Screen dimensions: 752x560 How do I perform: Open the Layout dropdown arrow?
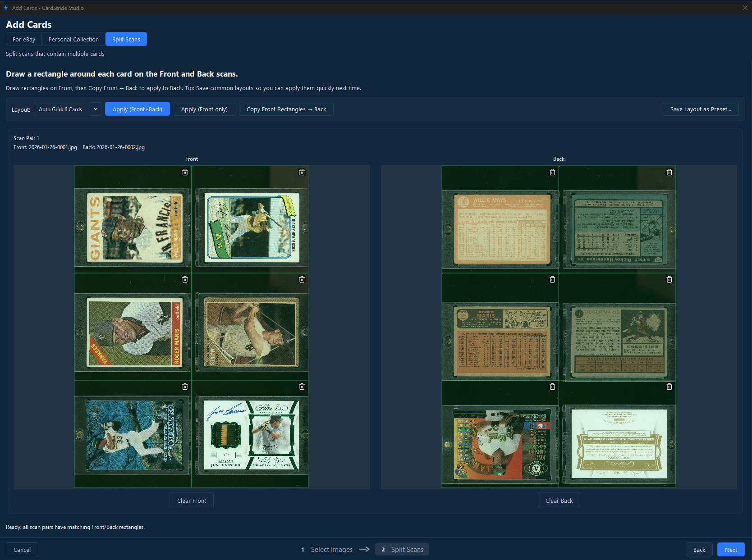point(96,109)
